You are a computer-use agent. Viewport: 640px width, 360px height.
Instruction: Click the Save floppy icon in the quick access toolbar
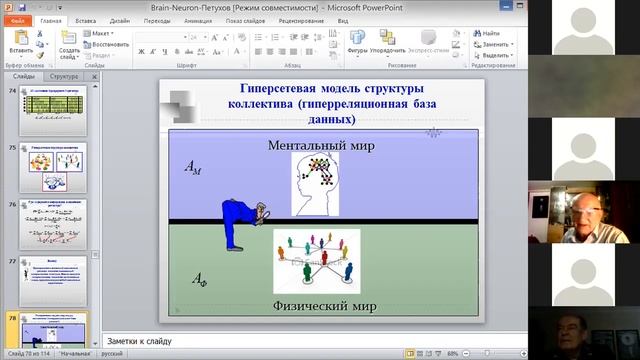click(22, 7)
